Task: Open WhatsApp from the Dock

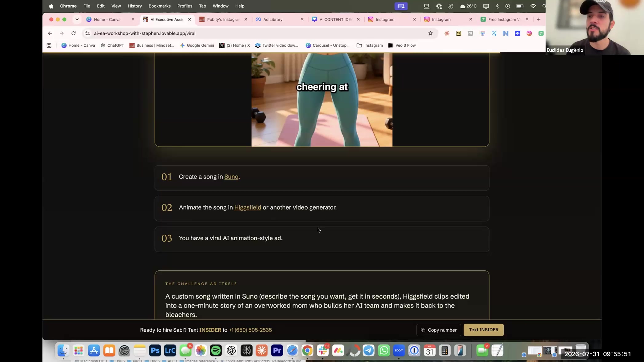Action: pyautogui.click(x=384, y=351)
